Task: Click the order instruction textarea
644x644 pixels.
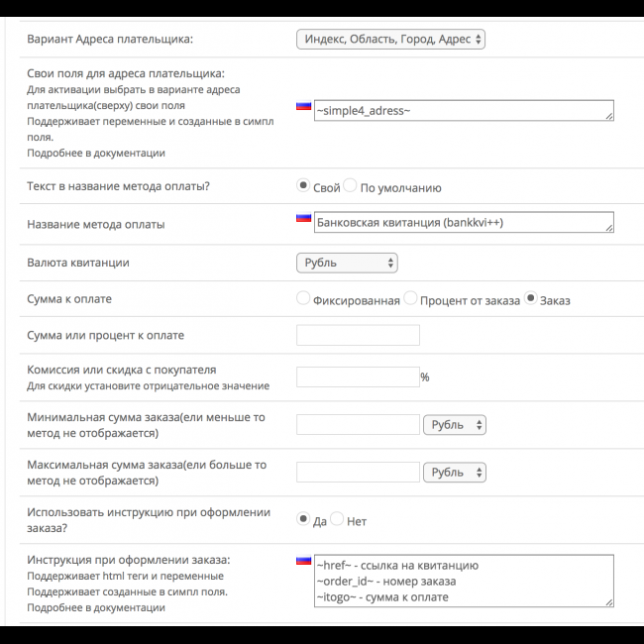Action: coord(463,583)
